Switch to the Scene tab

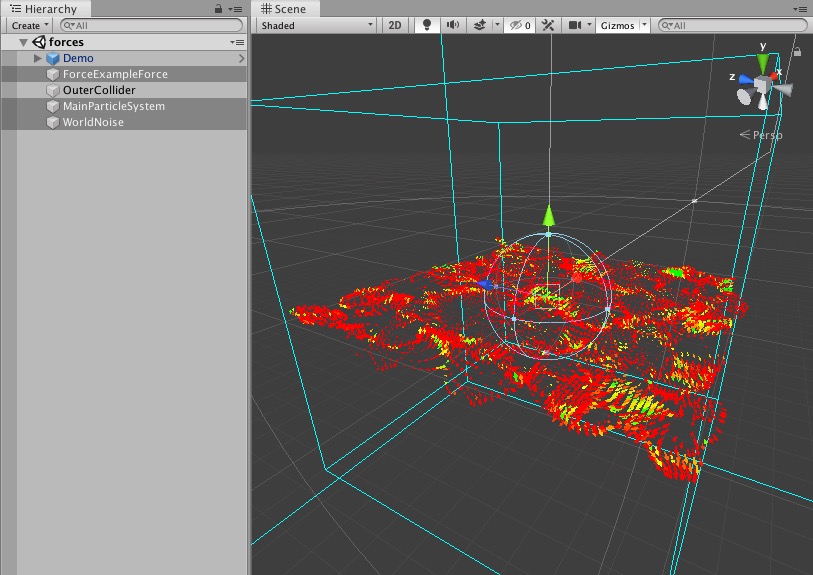click(x=284, y=9)
